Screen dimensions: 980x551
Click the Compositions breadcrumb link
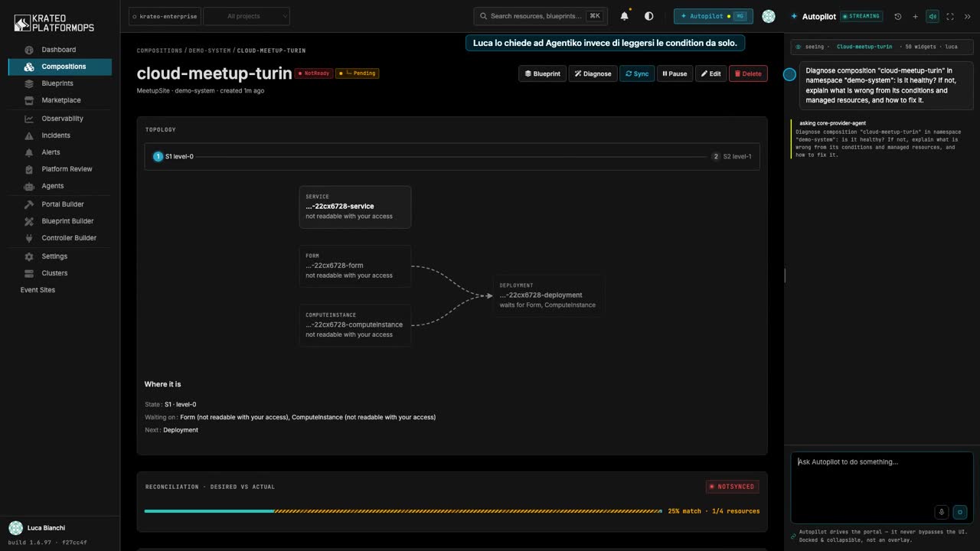pos(159,51)
